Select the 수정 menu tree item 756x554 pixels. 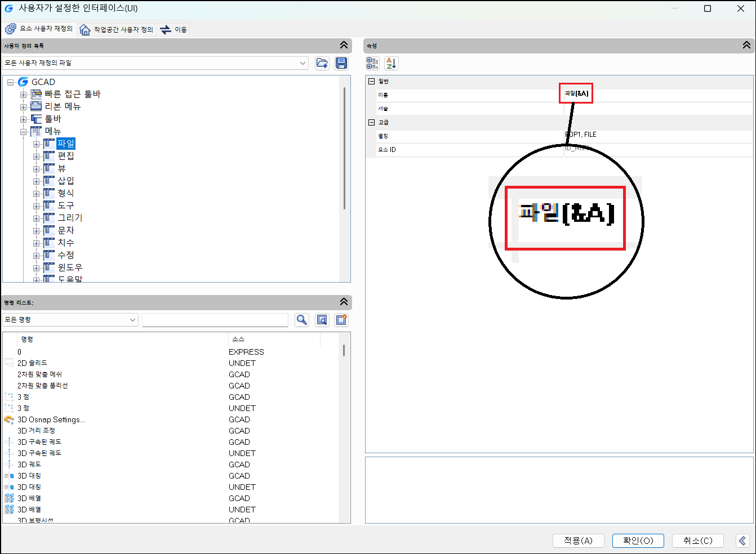[66, 255]
